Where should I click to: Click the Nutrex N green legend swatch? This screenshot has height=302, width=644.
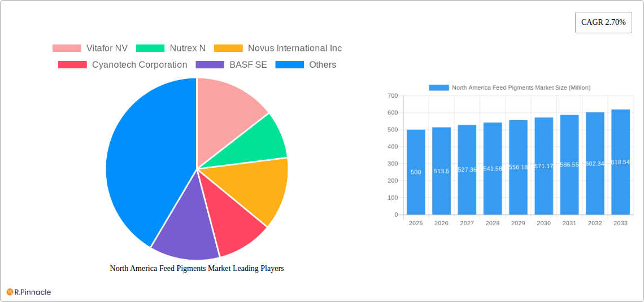click(150, 49)
